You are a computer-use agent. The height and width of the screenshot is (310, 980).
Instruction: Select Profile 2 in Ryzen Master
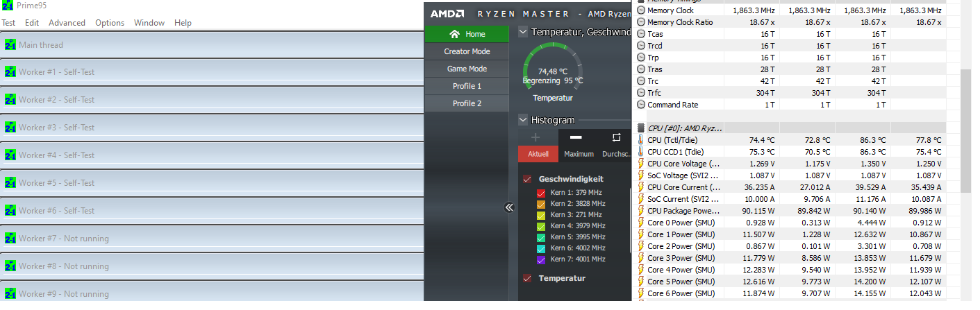tap(467, 103)
